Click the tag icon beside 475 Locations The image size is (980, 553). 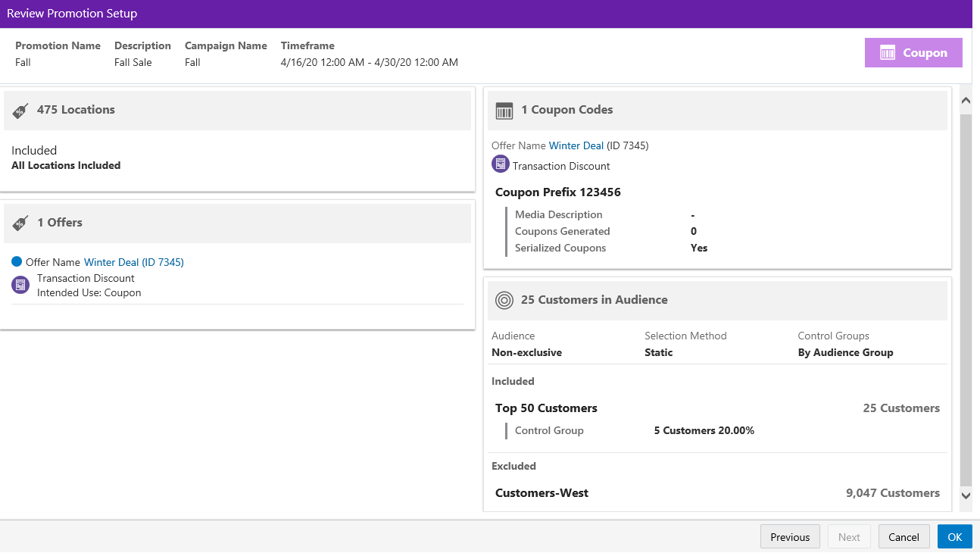tap(21, 111)
